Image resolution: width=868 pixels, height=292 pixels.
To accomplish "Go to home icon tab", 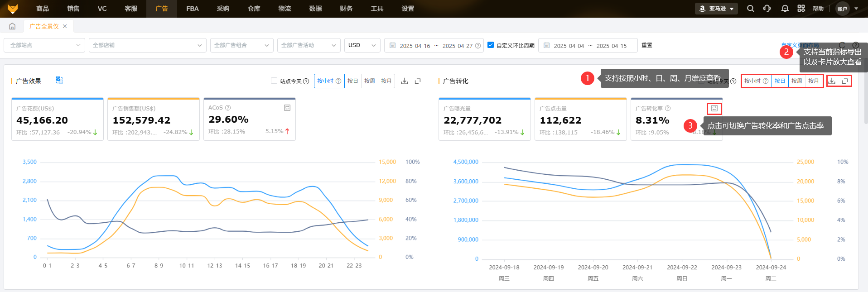I will pos(12,26).
